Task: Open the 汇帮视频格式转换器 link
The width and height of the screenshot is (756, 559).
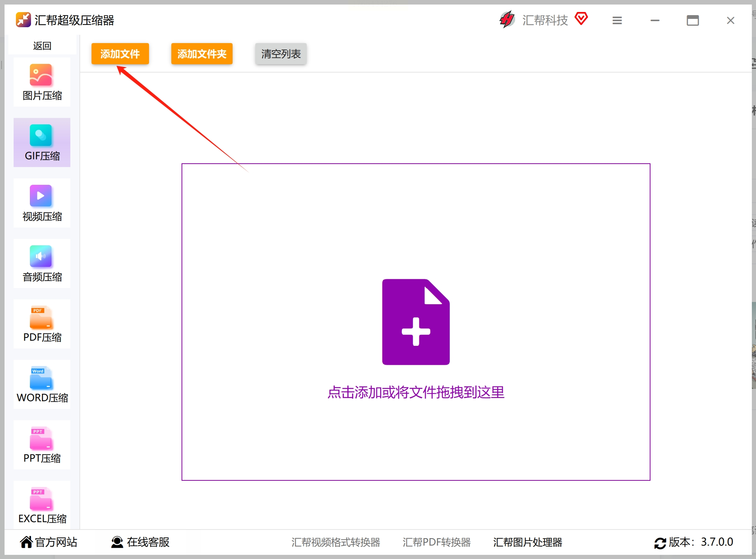Action: point(336,542)
